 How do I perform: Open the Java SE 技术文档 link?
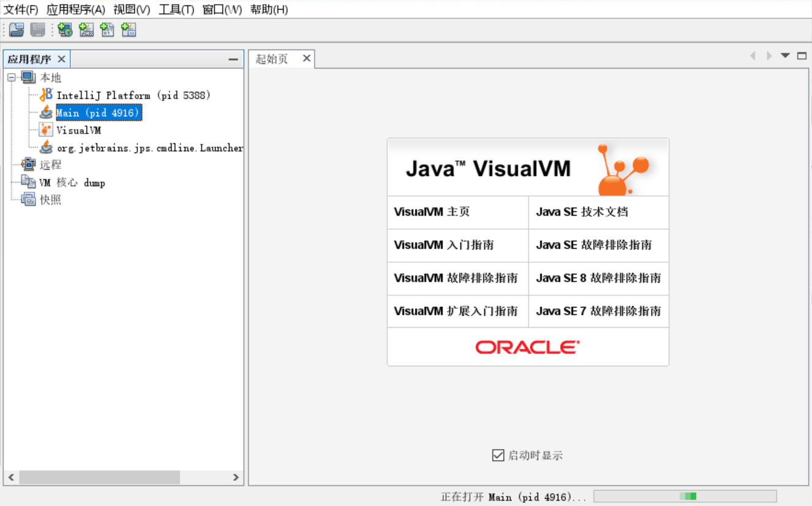click(582, 212)
